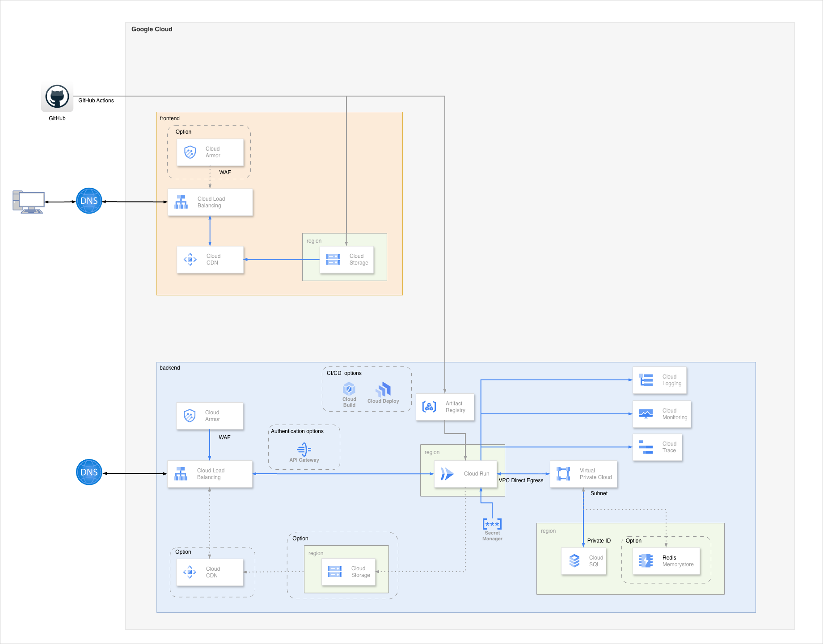
Task: Click the frontend Cloud CDN node
Action: click(210, 260)
